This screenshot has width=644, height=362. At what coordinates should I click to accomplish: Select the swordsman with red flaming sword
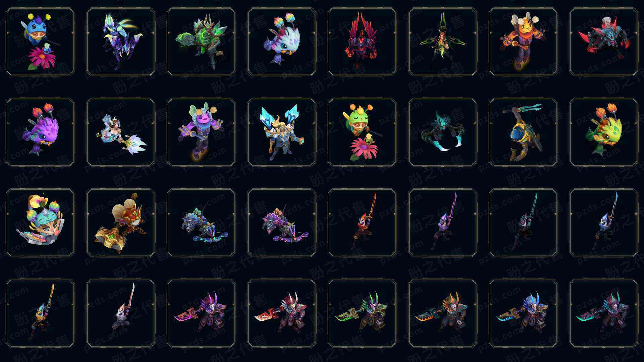coord(362,223)
